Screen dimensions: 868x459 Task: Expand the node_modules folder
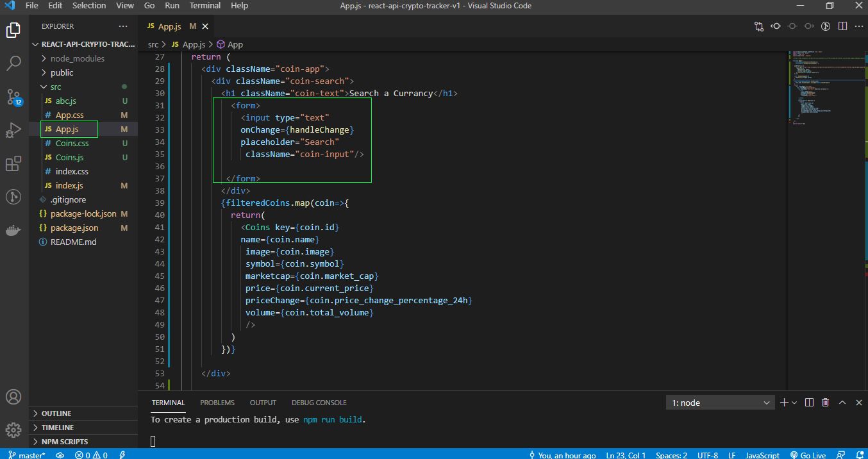83,58
